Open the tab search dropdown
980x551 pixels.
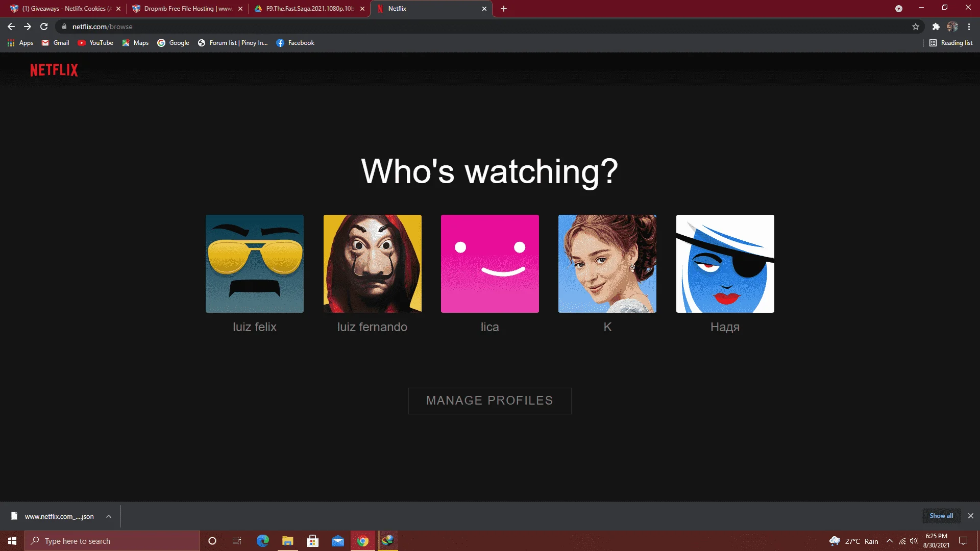[899, 9]
